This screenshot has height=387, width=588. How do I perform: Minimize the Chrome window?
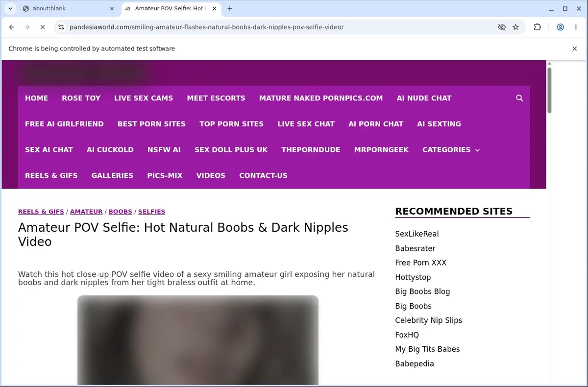pos(551,8)
